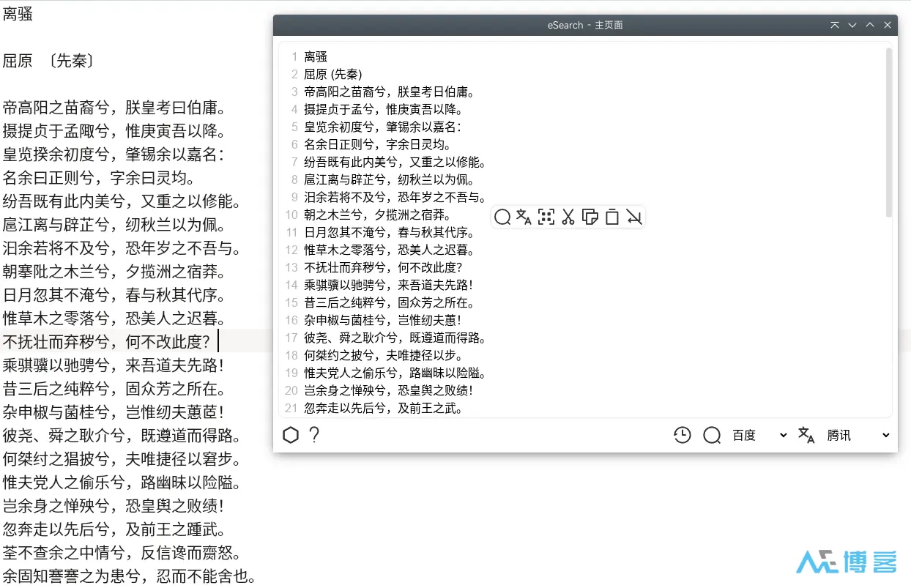Click the translate icon beside 腾讯

click(806, 435)
